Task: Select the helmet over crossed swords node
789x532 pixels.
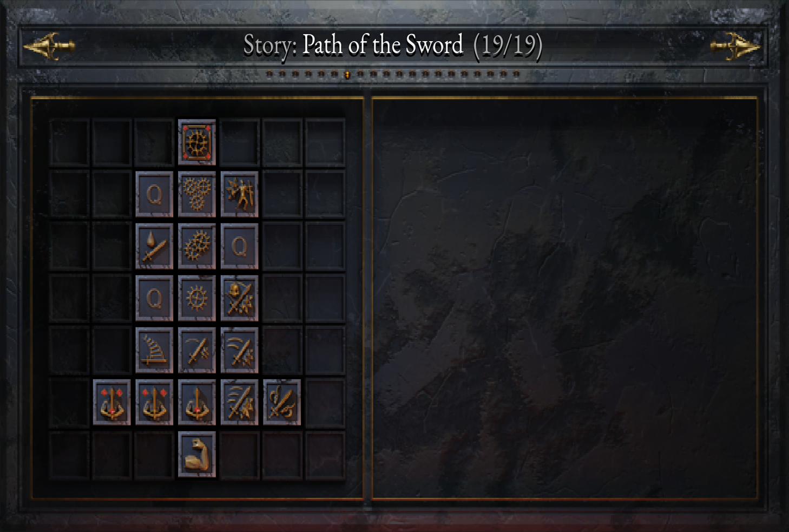Action: coord(240,298)
